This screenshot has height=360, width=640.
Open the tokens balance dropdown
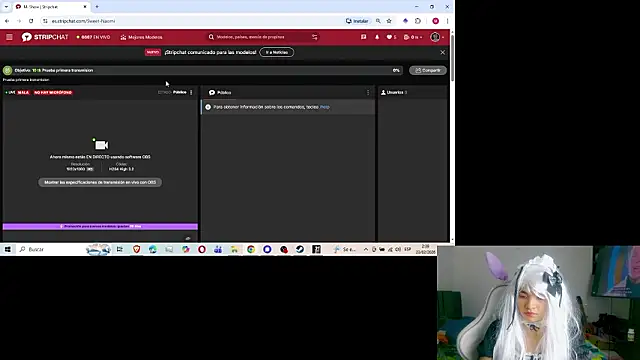[x=413, y=37]
